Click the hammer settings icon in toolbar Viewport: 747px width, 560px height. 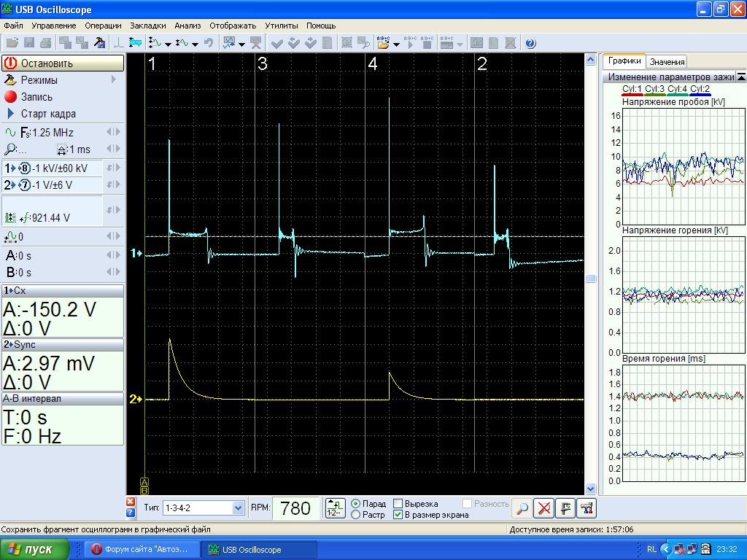[x=100, y=43]
